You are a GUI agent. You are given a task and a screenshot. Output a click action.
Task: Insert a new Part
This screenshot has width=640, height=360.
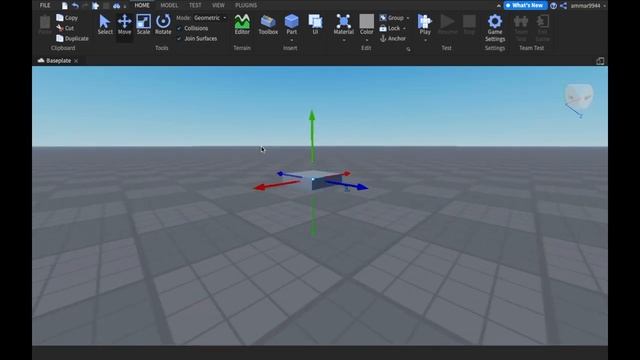(291, 24)
